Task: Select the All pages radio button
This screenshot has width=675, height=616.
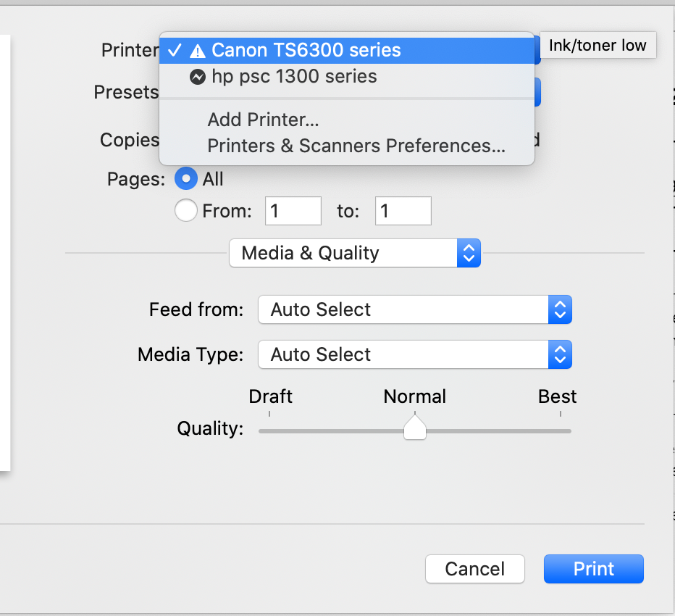Action: (186, 178)
